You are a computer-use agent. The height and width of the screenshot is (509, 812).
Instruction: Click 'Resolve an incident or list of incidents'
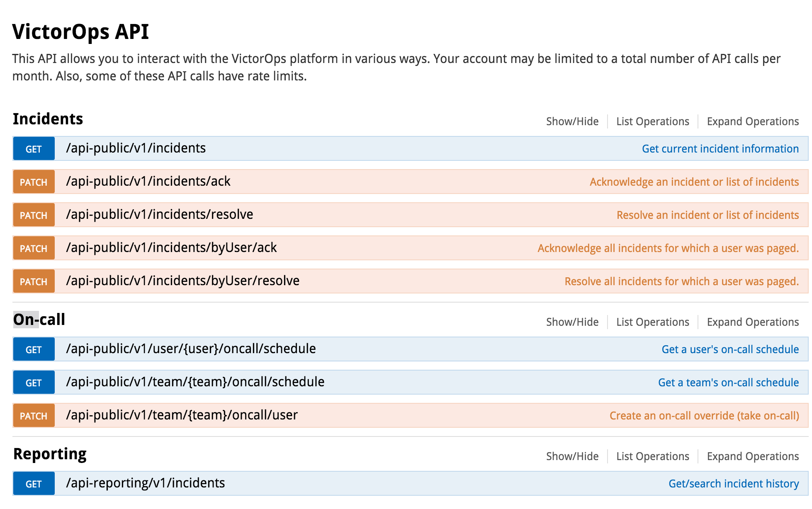[707, 215]
